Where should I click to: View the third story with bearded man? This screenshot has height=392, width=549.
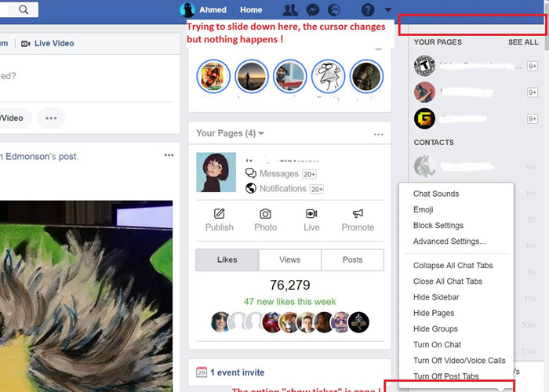(290, 76)
